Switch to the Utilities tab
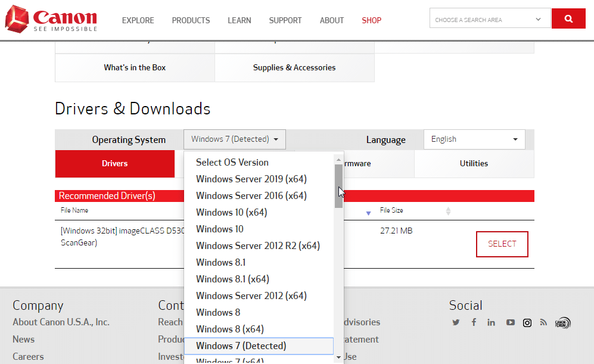 (x=474, y=164)
